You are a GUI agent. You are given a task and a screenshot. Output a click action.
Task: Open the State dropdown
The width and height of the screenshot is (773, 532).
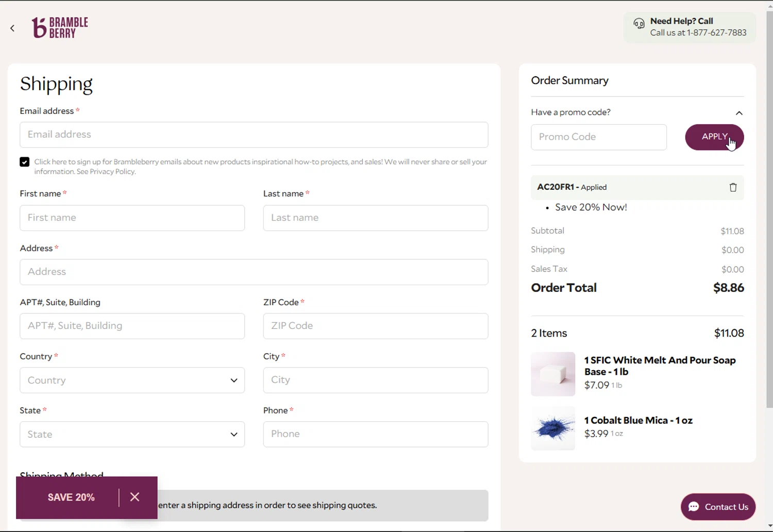click(132, 434)
